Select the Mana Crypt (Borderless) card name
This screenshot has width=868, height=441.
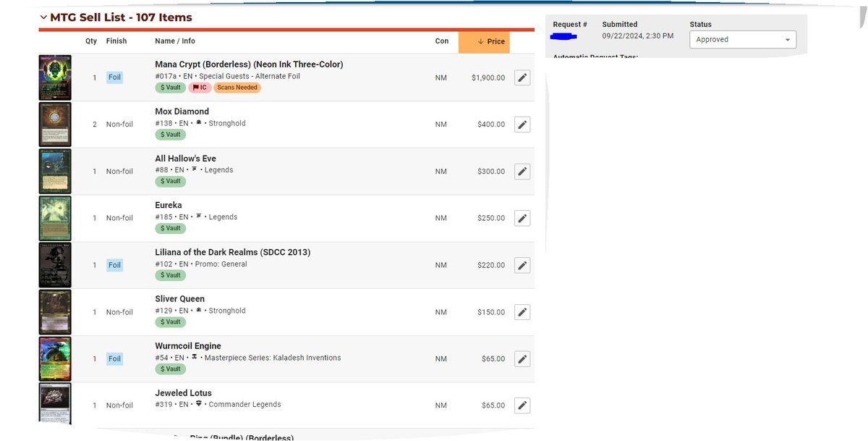tap(249, 64)
